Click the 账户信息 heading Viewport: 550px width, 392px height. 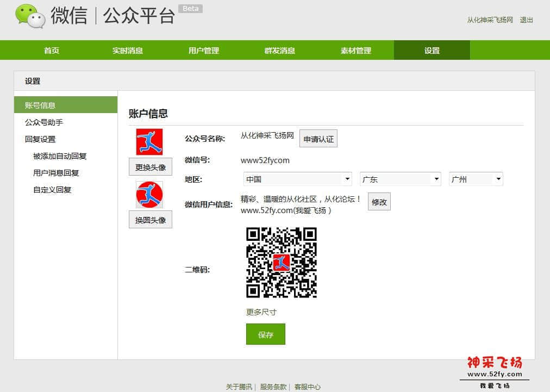pyautogui.click(x=148, y=113)
